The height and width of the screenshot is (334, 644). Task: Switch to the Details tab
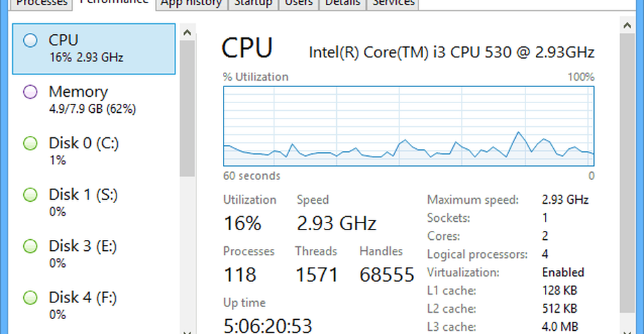pos(343,4)
